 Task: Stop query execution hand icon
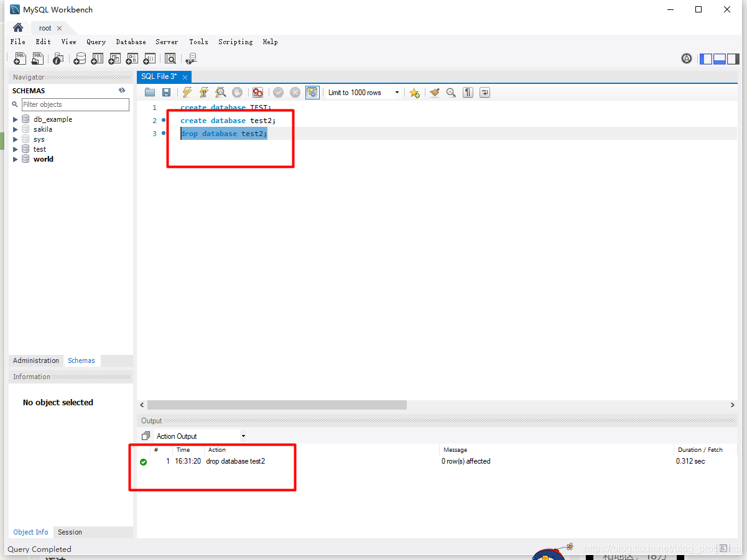238,93
